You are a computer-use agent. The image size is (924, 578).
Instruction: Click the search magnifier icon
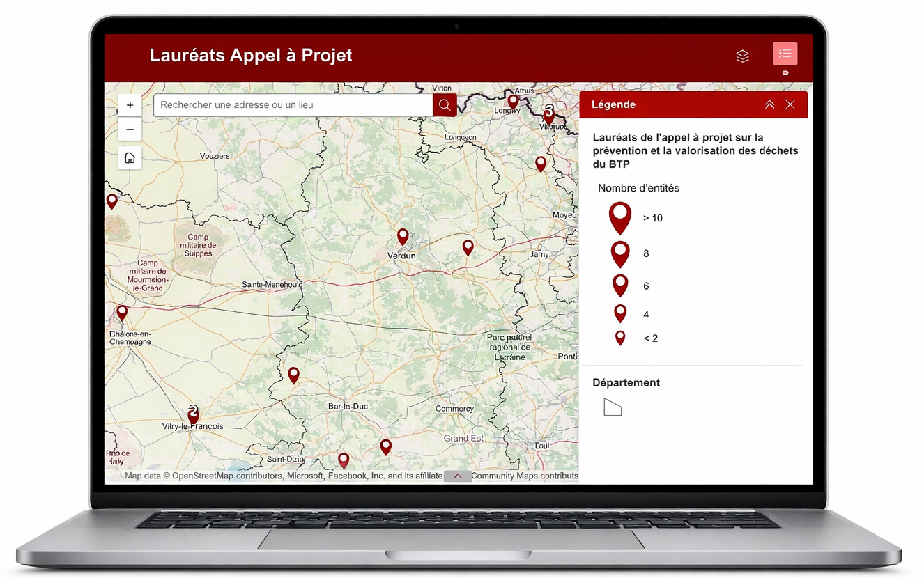coord(445,104)
